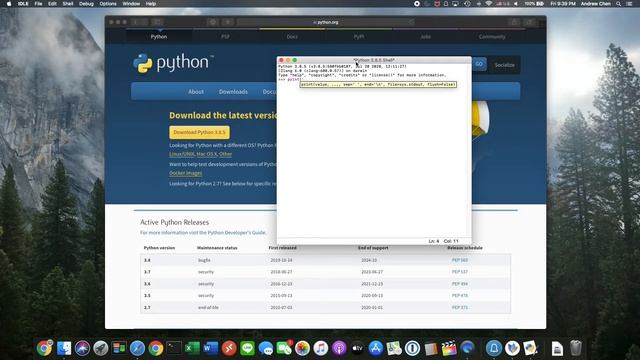Open the Edit menu
The height and width of the screenshot is (360, 640).
[x=52, y=4]
